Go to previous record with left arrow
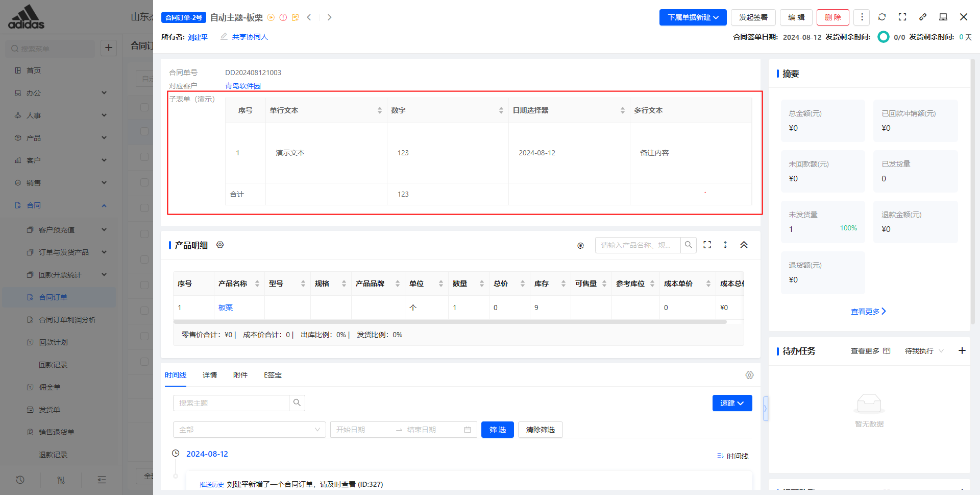The image size is (980, 495). (x=309, y=17)
